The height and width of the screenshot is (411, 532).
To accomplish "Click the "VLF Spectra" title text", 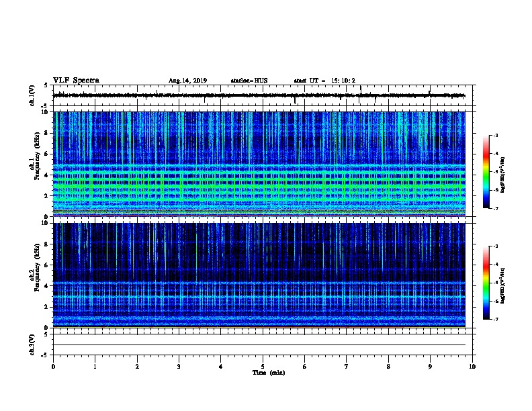I will (x=76, y=81).
